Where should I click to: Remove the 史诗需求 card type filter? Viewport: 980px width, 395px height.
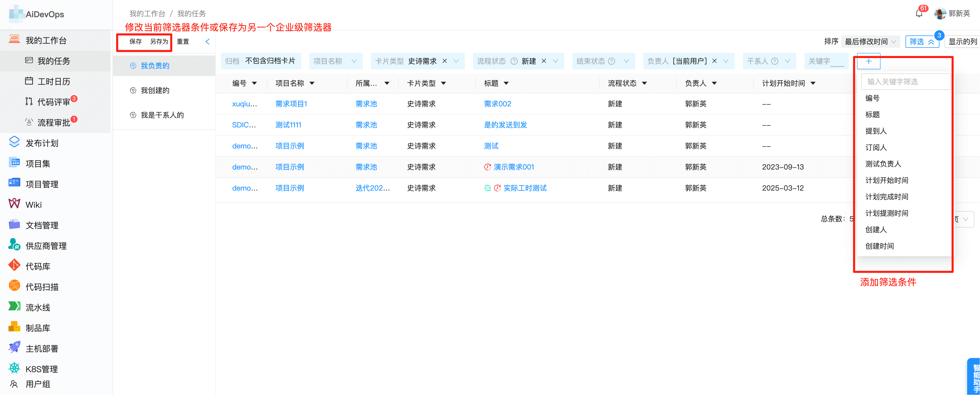444,61
